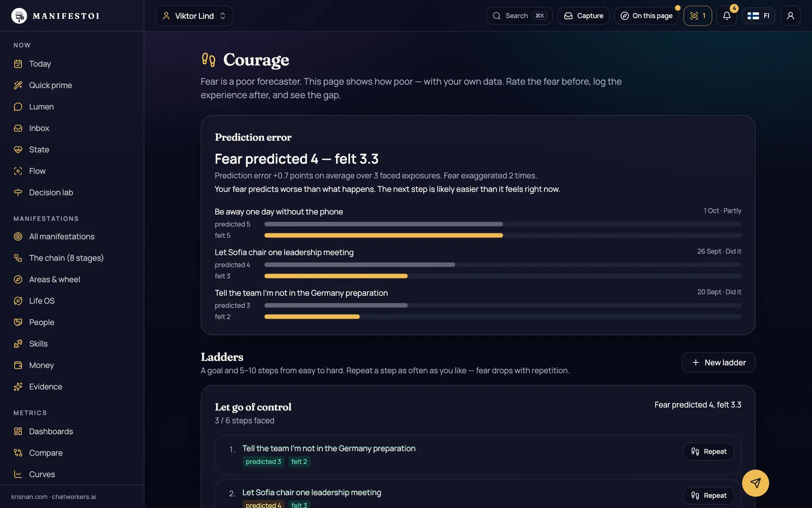Click the krisnan.com · chatworkers.ai footer text
The width and height of the screenshot is (812, 508).
[54, 497]
